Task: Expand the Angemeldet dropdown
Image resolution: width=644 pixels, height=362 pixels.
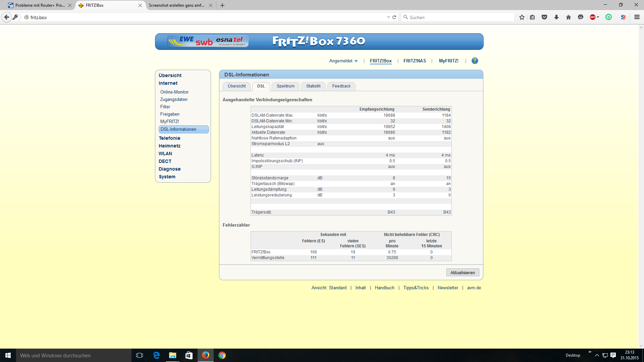Action: pyautogui.click(x=343, y=61)
